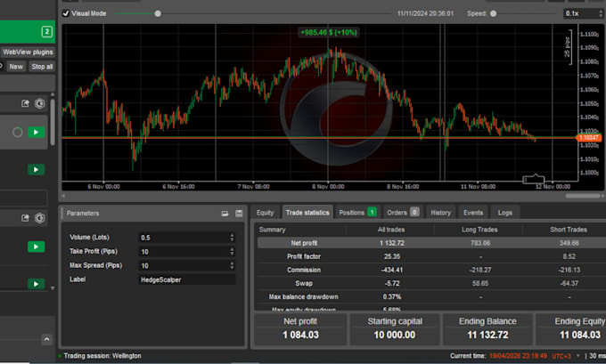Open the Events tab
The height and width of the screenshot is (364, 606).
pyautogui.click(x=473, y=213)
